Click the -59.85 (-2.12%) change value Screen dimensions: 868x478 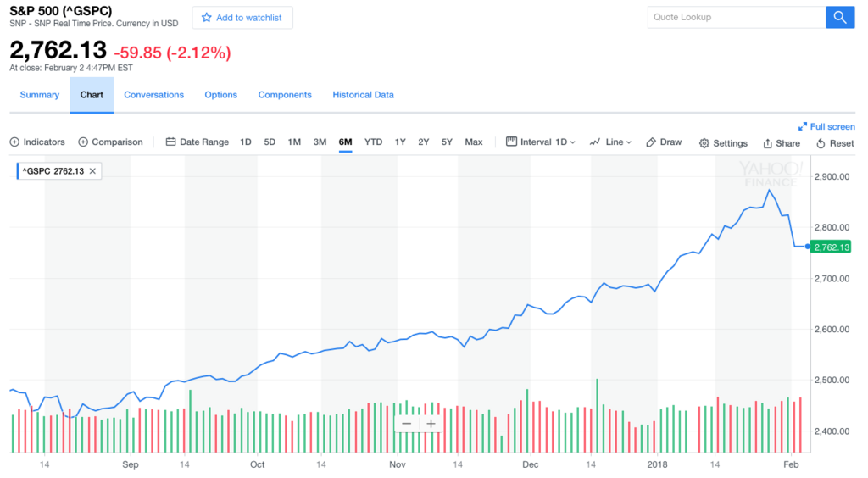pyautogui.click(x=172, y=53)
